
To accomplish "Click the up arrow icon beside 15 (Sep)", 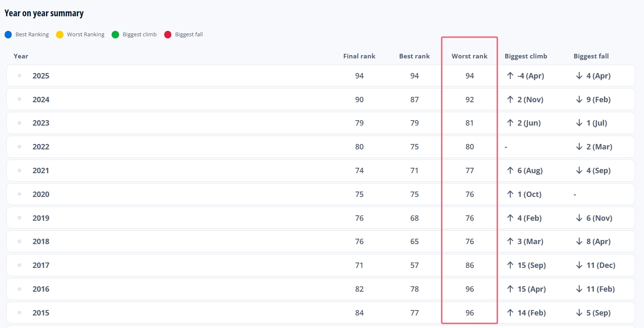I will click(510, 265).
